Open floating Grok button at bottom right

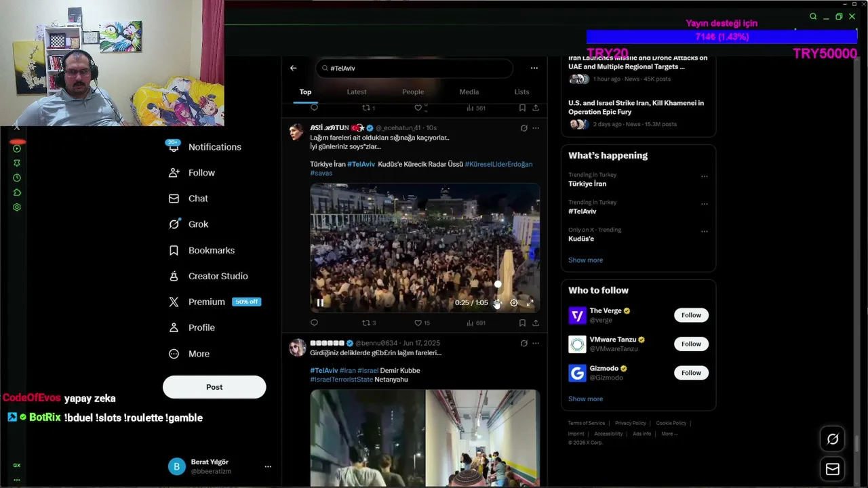833,439
